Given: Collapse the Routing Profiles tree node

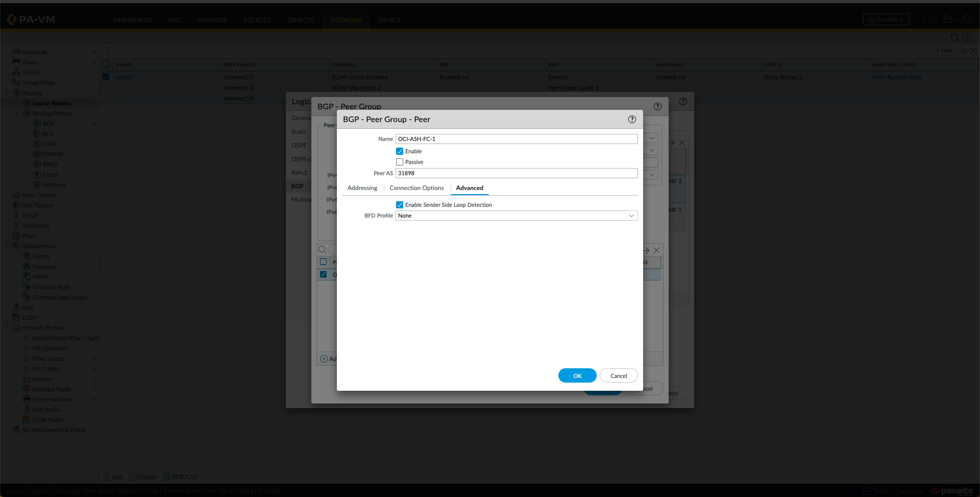Looking at the screenshot, I should pyautogui.click(x=17, y=113).
